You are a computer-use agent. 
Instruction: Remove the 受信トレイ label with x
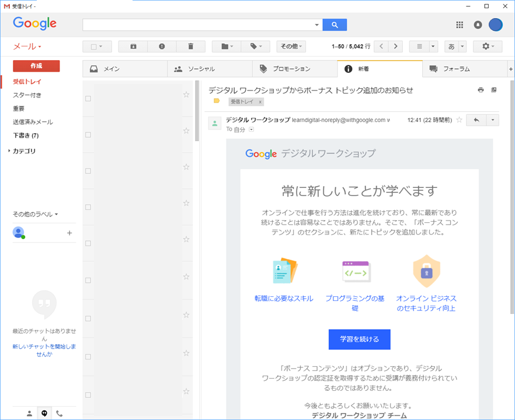260,101
